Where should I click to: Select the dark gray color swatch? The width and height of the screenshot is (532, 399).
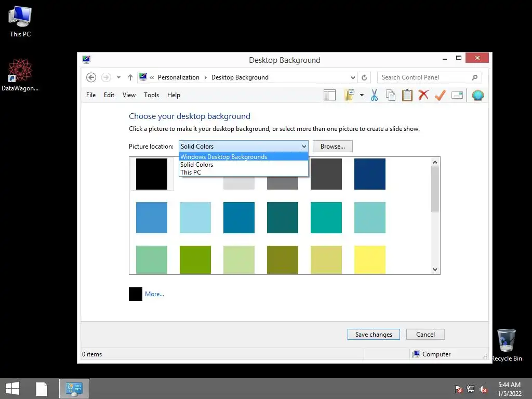pyautogui.click(x=326, y=174)
